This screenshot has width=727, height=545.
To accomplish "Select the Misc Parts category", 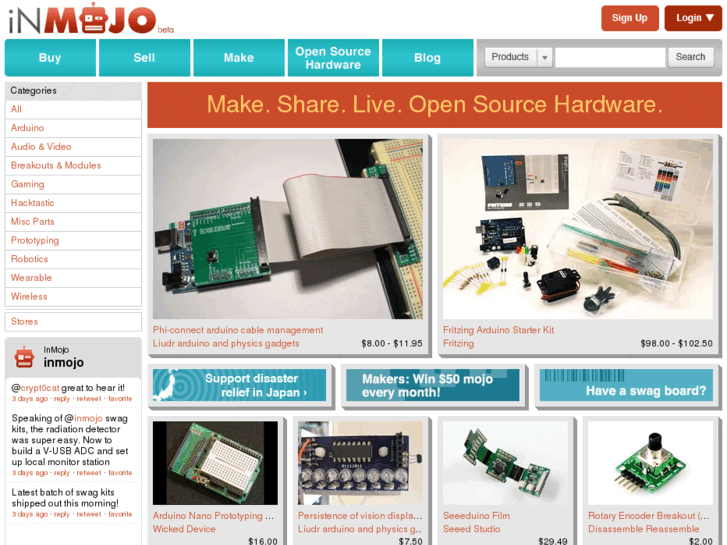I will click(x=73, y=222).
